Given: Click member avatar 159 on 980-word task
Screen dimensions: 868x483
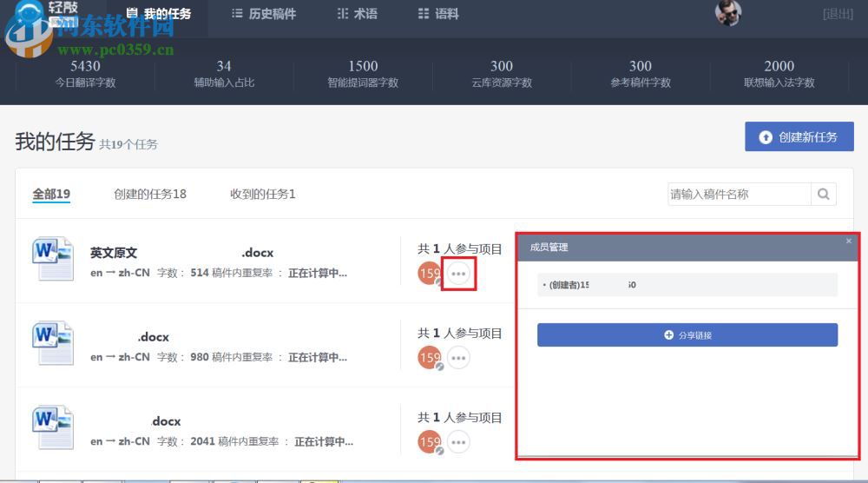Looking at the screenshot, I should (x=430, y=358).
